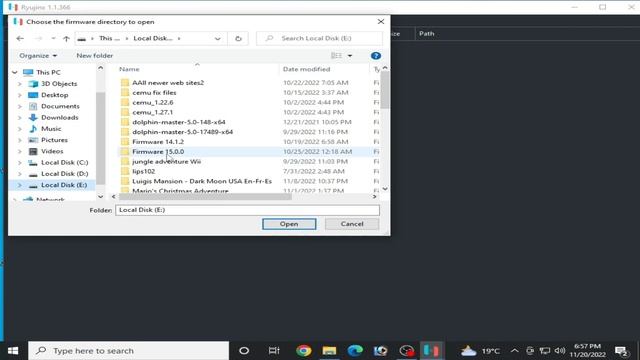The width and height of the screenshot is (640, 360).
Task: Select the lips102 folder
Action: (143, 171)
